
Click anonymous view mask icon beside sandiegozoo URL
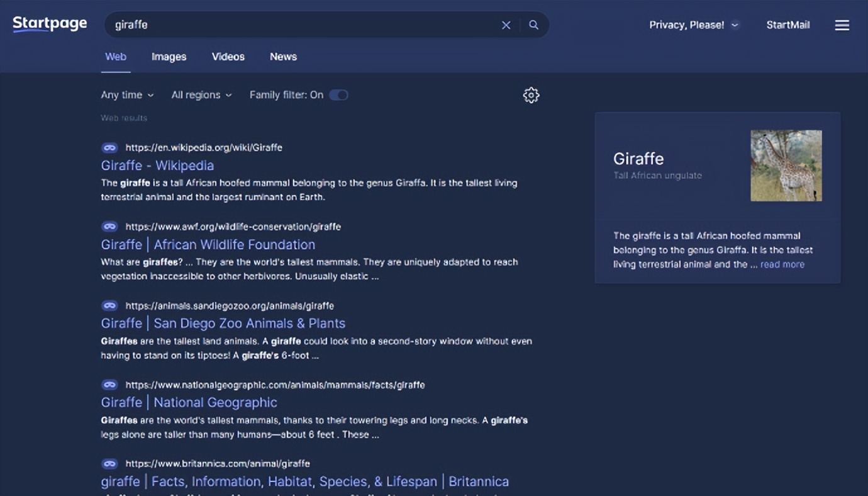[109, 306]
